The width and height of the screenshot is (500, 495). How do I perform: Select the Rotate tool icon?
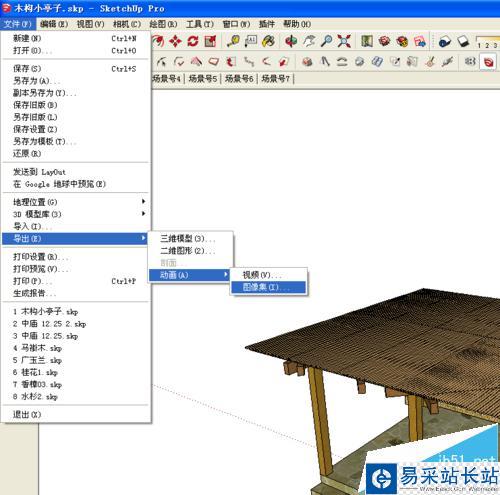(193, 41)
